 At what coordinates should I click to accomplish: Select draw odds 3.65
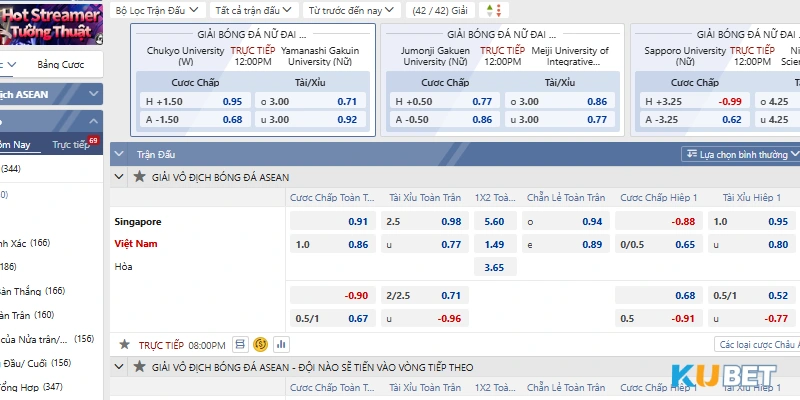[x=495, y=267]
